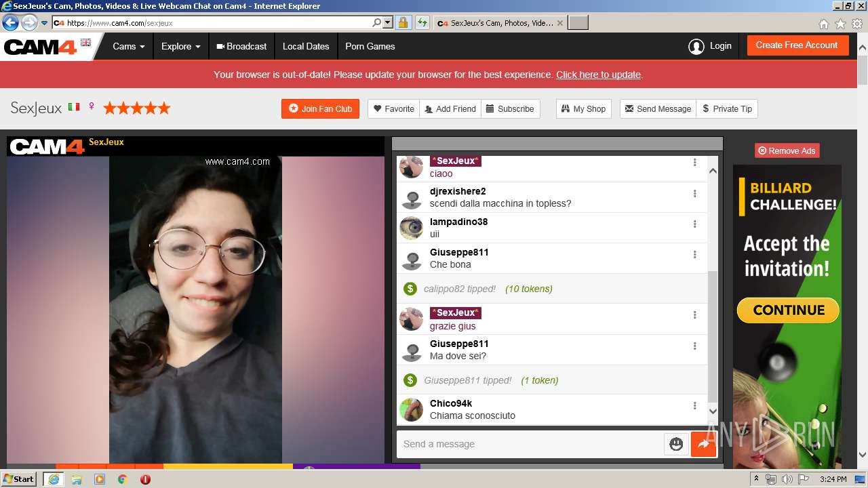Click the orange send message arrow

click(x=703, y=444)
